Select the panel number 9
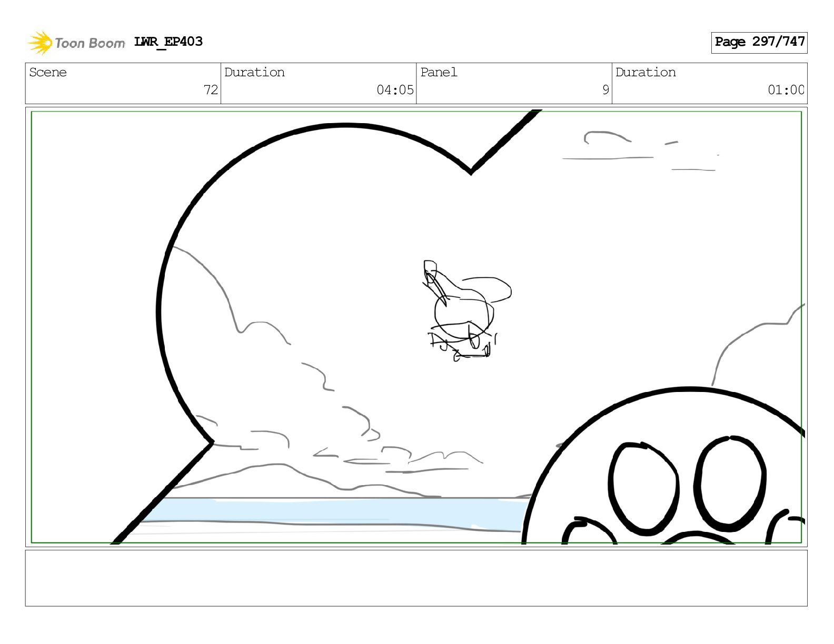 (605, 90)
